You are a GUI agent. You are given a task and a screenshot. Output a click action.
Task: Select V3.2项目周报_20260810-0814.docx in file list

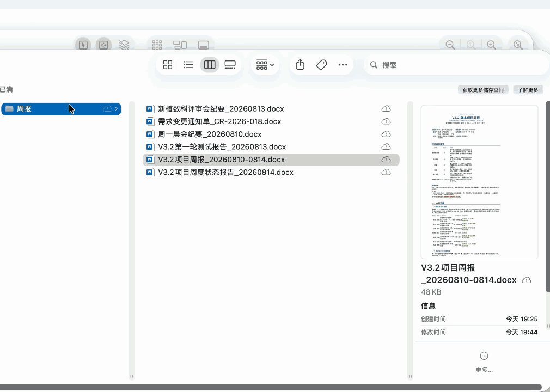(x=271, y=160)
